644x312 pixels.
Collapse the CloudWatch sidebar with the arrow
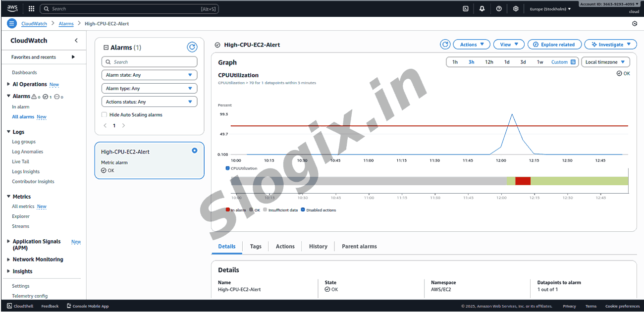point(76,41)
